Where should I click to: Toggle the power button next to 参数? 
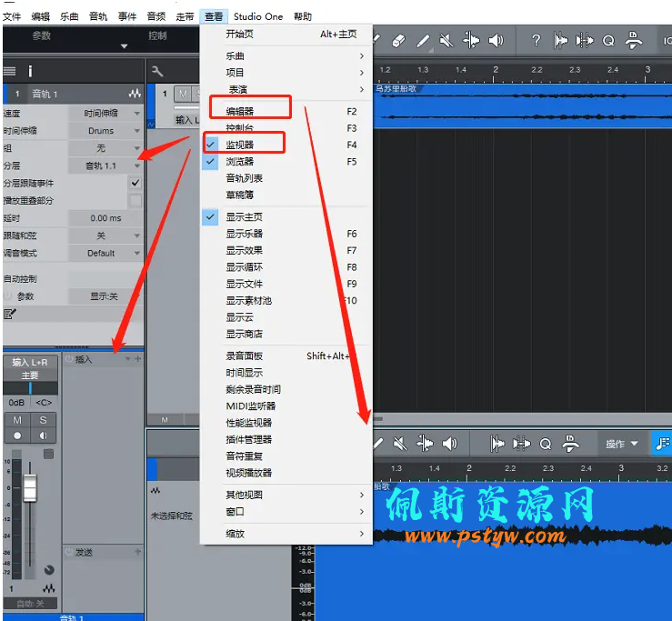(7, 296)
